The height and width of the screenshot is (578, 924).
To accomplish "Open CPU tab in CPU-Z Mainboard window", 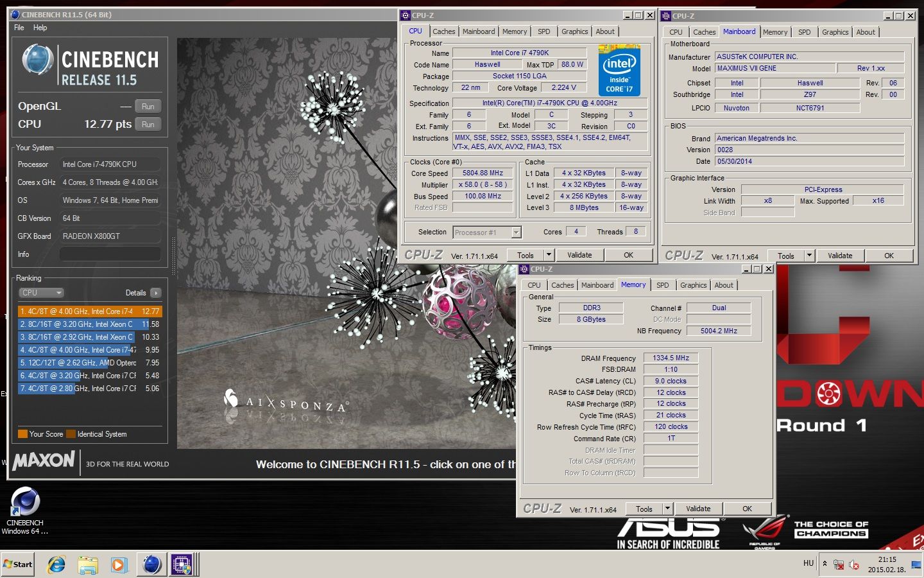I will [x=676, y=32].
